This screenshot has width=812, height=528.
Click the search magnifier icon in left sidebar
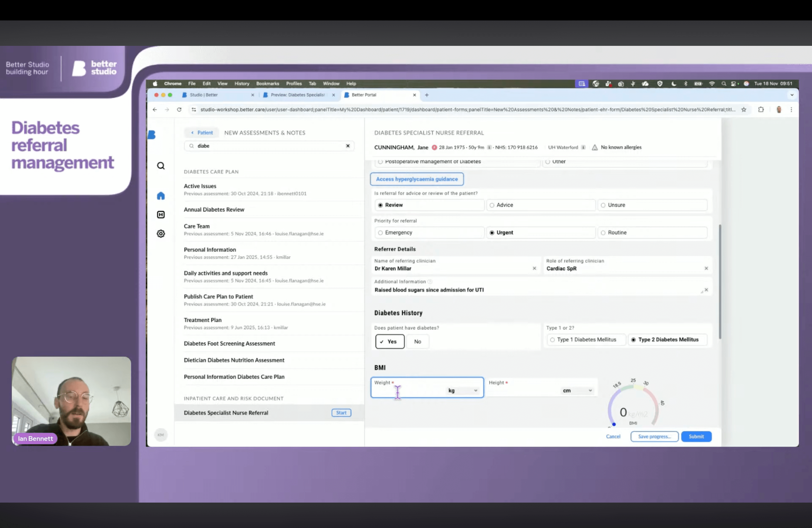[161, 166]
